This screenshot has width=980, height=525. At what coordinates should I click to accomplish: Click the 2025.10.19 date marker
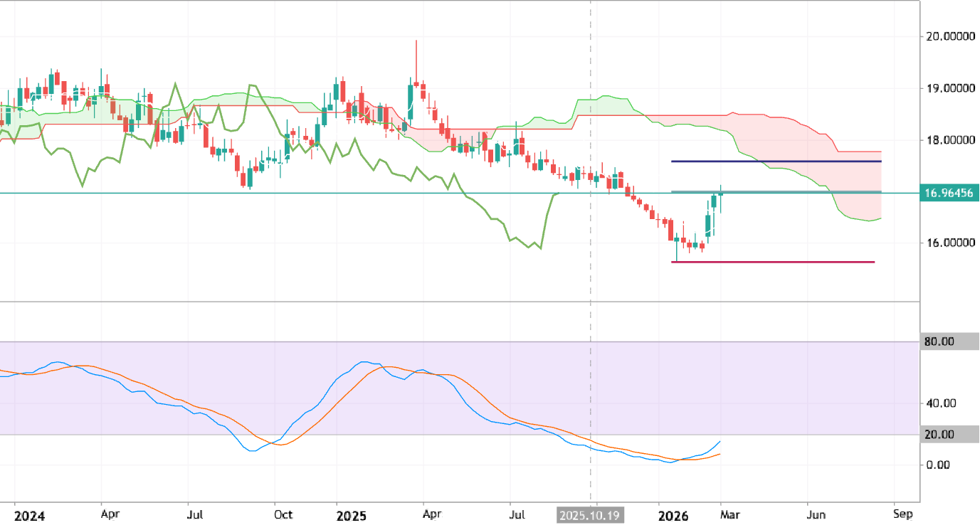tap(590, 514)
